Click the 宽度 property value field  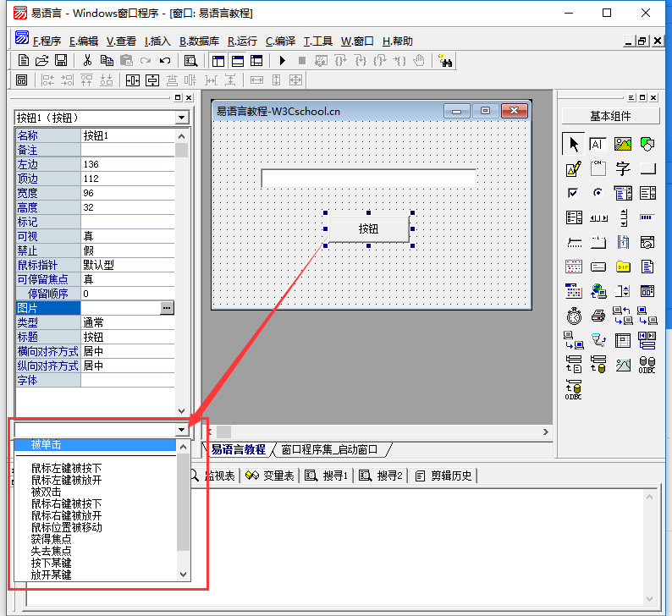coord(127,193)
